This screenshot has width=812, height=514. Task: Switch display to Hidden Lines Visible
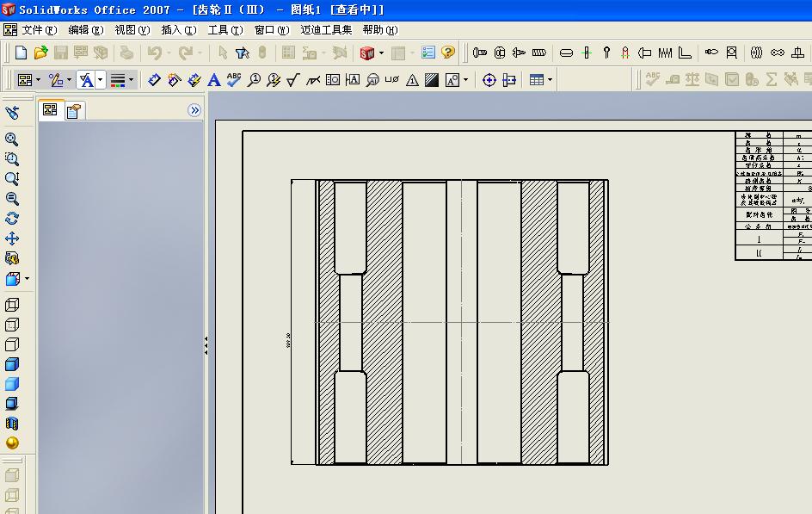pos(12,325)
